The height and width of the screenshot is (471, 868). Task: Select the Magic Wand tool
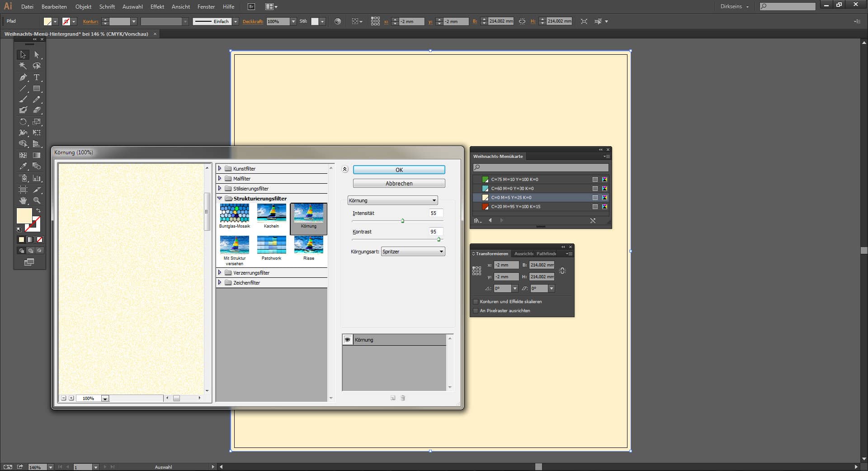(x=23, y=66)
